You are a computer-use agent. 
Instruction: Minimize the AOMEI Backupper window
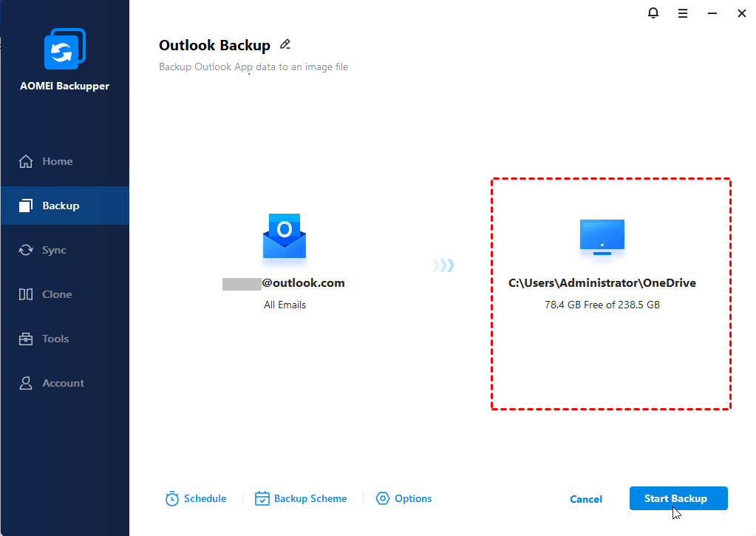pyautogui.click(x=712, y=13)
